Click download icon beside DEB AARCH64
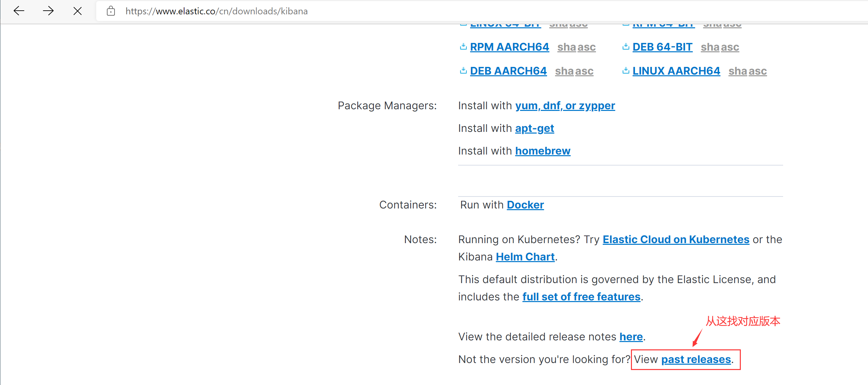 point(463,71)
